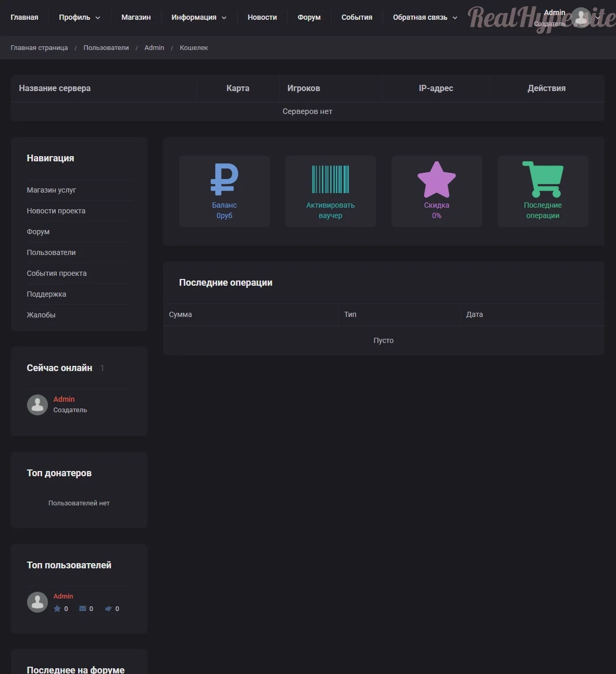Click the Admin avatar in Сейчас онлайн

pos(37,404)
